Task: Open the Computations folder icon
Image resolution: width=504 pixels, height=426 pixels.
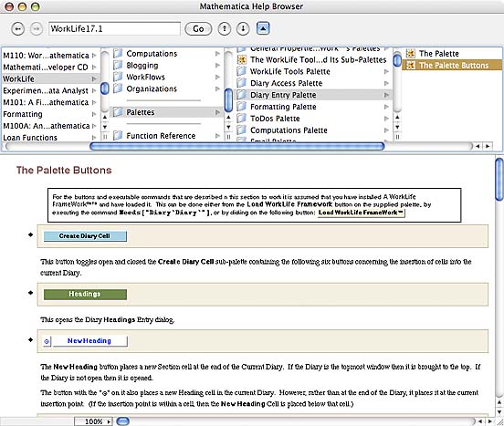Action: click(118, 53)
